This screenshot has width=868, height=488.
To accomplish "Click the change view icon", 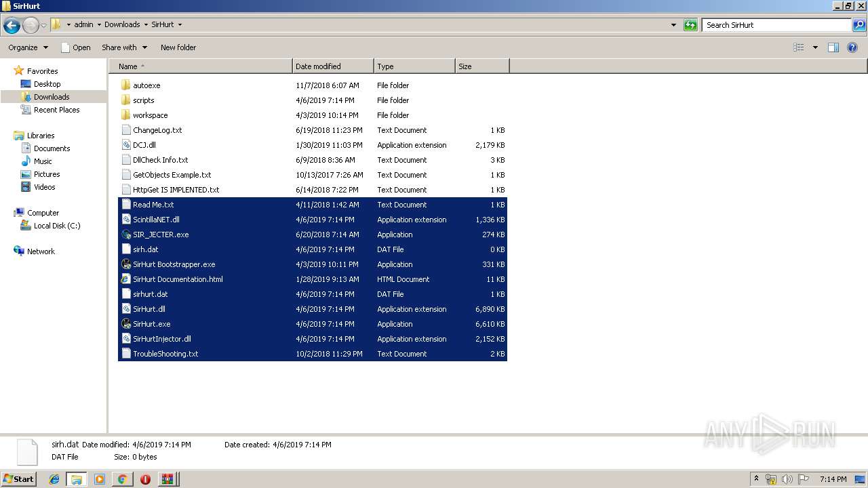I will click(799, 47).
